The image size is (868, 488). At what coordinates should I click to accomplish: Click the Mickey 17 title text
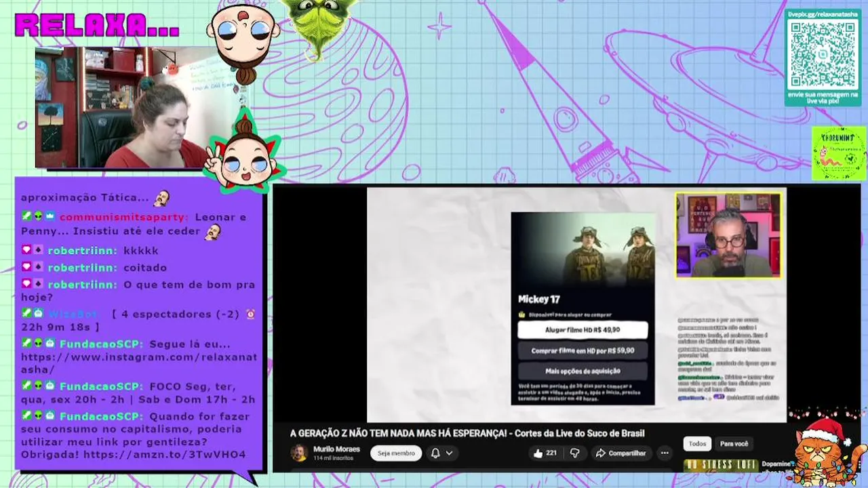[538, 299]
